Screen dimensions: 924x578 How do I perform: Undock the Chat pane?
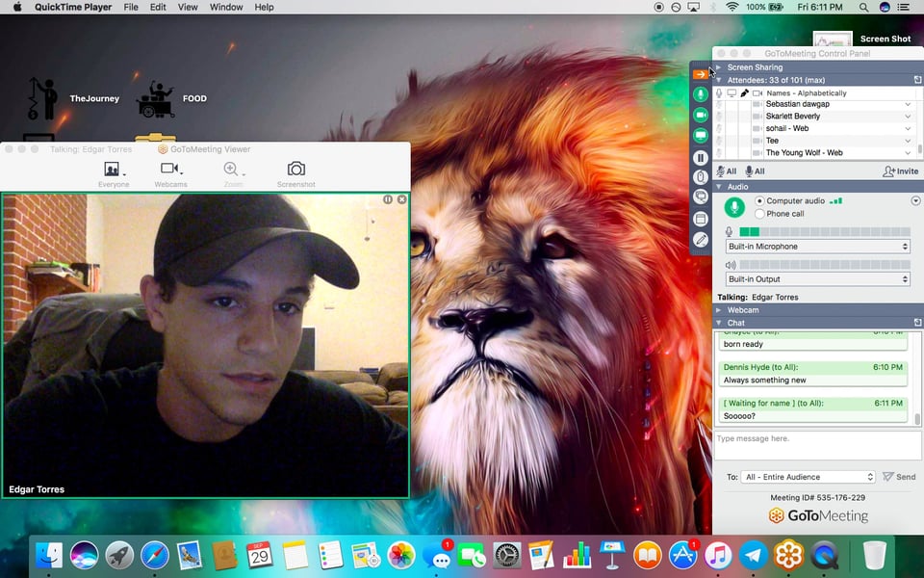[x=917, y=323]
